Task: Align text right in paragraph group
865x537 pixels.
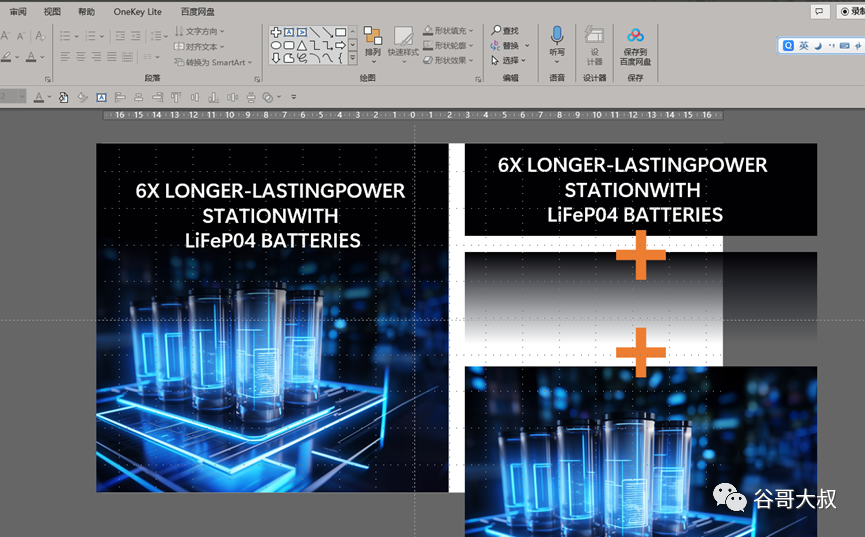Action: point(96,56)
